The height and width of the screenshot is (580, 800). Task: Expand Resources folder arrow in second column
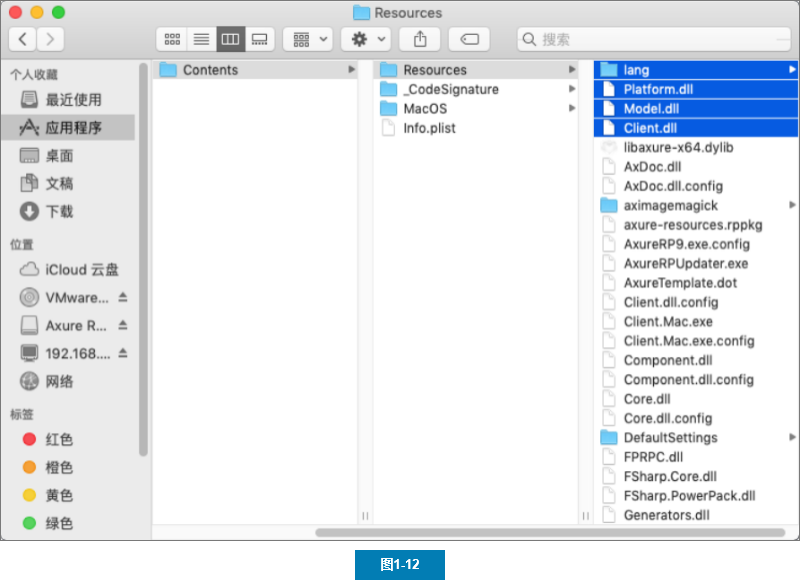(572, 69)
